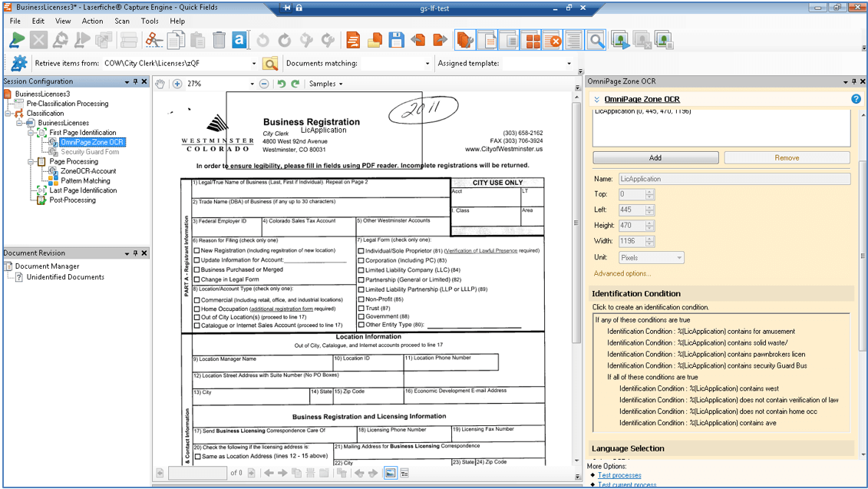This screenshot has width=868, height=489.
Task: Collapse the Page Processing tree node
Action: [x=31, y=162]
